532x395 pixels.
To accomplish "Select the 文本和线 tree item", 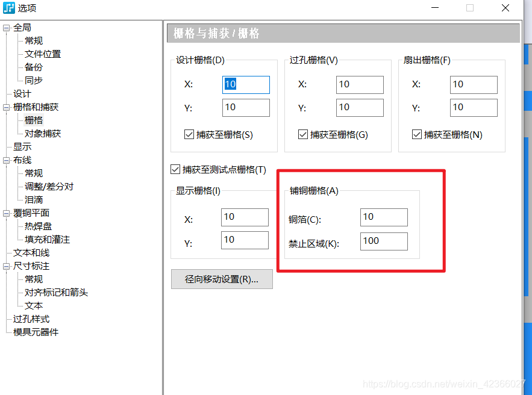I will [31, 253].
